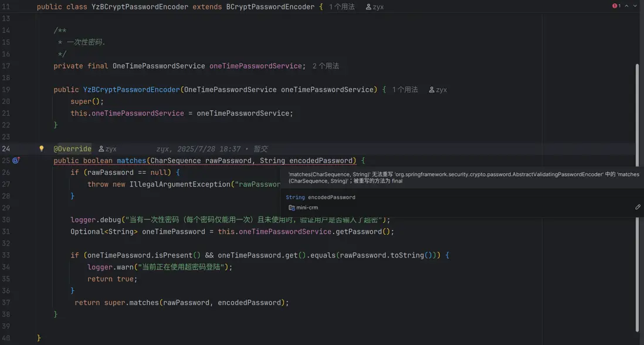This screenshot has height=345, width=644.
Task: Click line number 17 in gutter
Action: (x=6, y=66)
